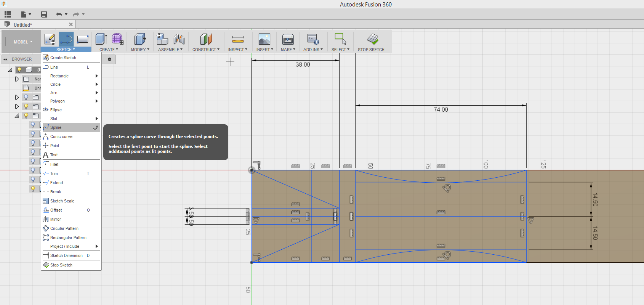Toggle the unlit lightbulb of collapsed folder
Screen dimensions: 644x305
(26, 97)
